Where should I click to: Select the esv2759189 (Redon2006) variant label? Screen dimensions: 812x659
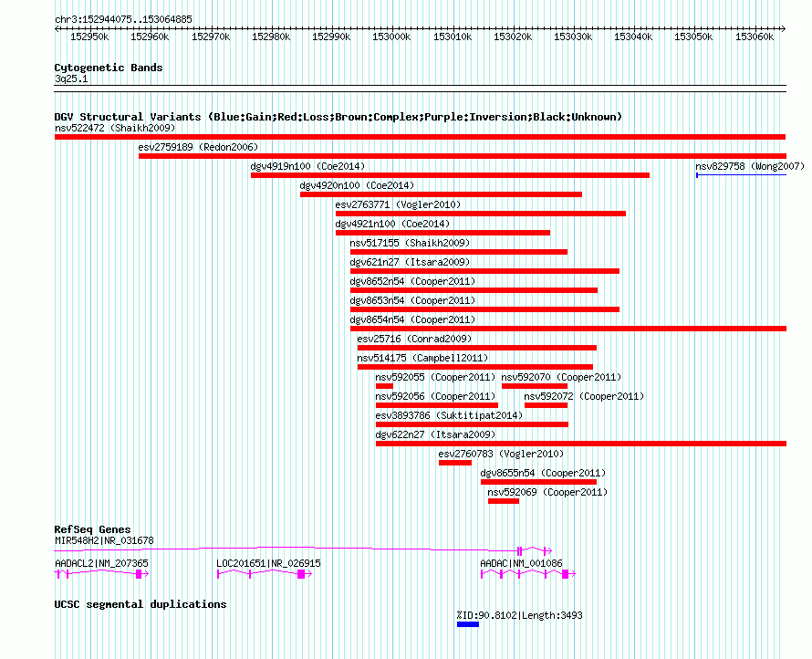(x=198, y=147)
